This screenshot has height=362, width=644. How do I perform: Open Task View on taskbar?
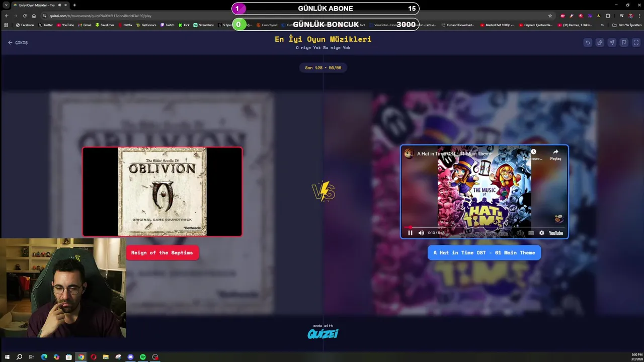pyautogui.click(x=31, y=357)
